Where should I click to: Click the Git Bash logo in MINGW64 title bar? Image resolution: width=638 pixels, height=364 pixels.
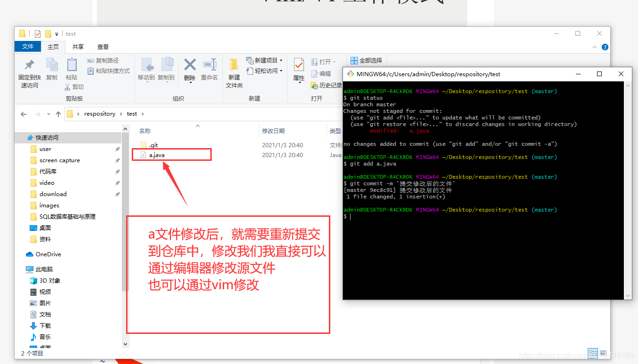click(351, 74)
